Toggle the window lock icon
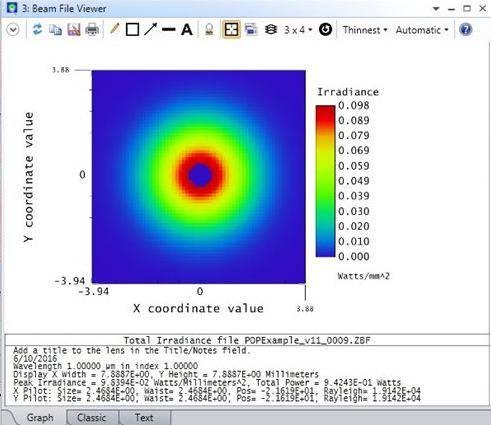This screenshot has width=491, height=425. [209, 30]
